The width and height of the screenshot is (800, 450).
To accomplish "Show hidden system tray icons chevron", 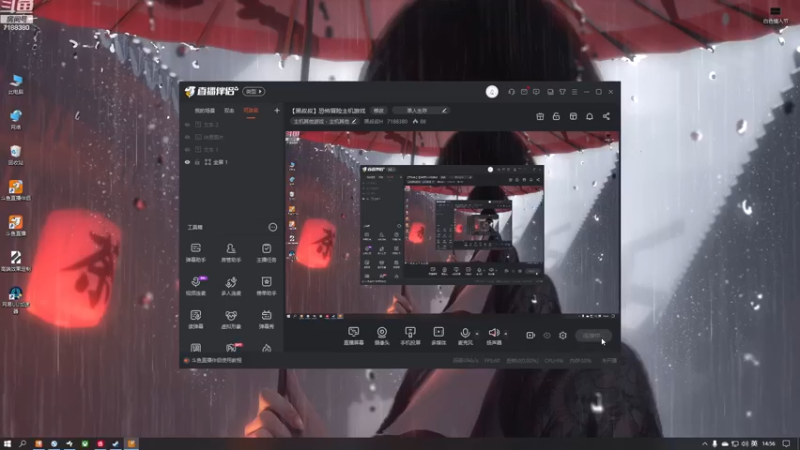I will (705, 444).
